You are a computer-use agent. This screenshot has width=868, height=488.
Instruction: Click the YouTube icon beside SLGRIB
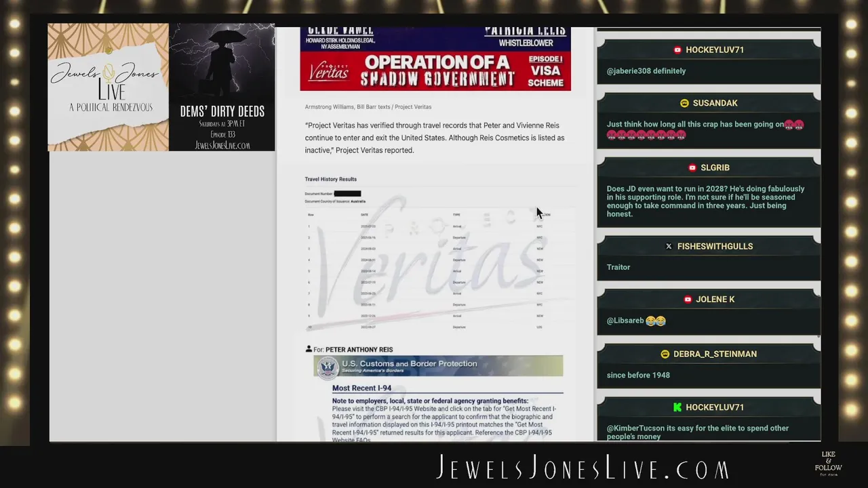coord(692,167)
